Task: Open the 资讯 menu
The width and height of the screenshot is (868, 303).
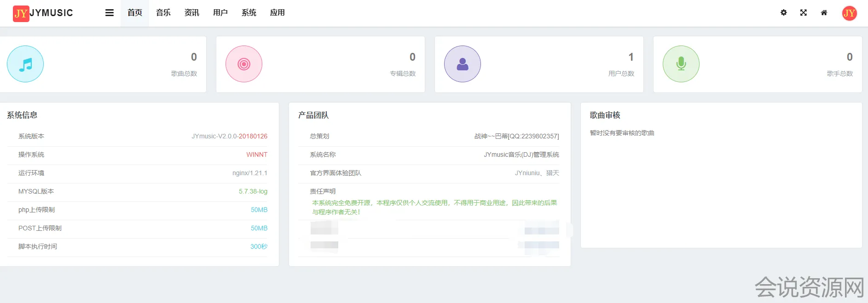Action: (192, 13)
